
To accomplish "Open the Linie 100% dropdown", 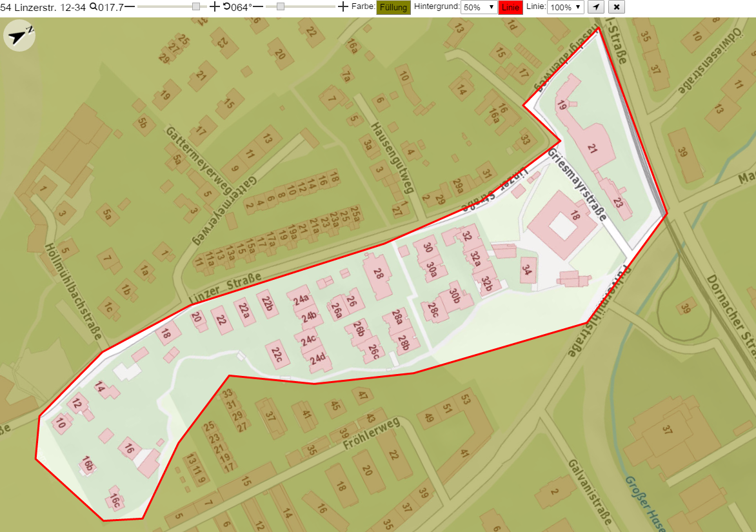I will [x=566, y=7].
